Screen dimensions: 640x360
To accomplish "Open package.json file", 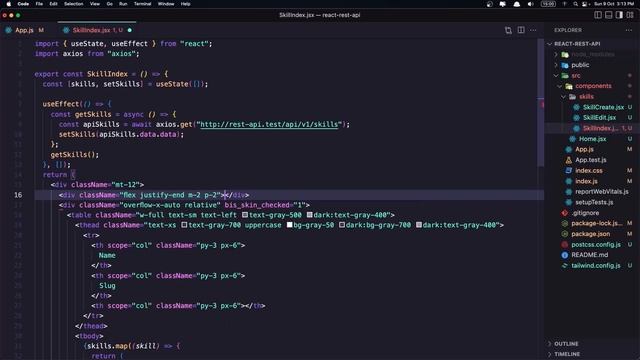I will [x=591, y=234].
